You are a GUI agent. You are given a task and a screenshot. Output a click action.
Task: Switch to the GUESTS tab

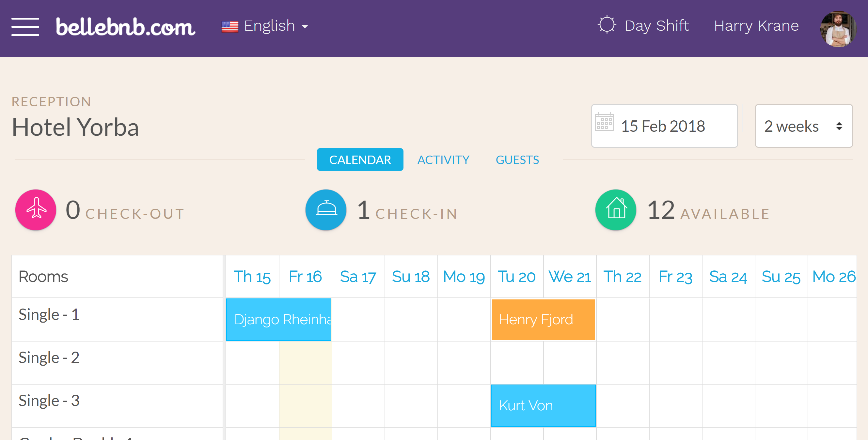(x=516, y=160)
